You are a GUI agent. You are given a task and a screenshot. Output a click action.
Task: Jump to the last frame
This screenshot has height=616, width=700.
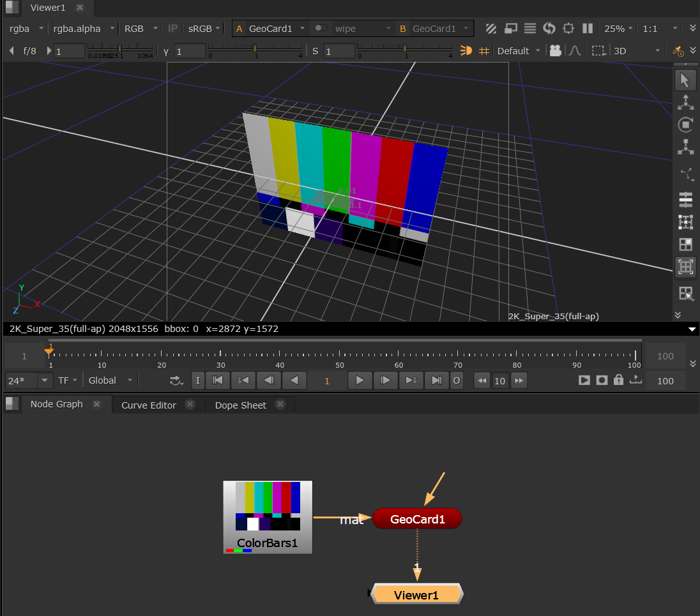(436, 380)
